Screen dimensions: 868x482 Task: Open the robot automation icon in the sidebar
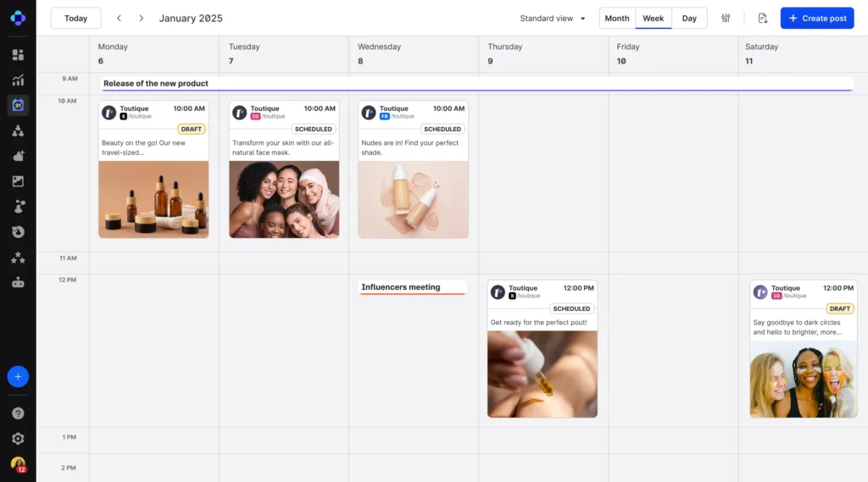(18, 283)
